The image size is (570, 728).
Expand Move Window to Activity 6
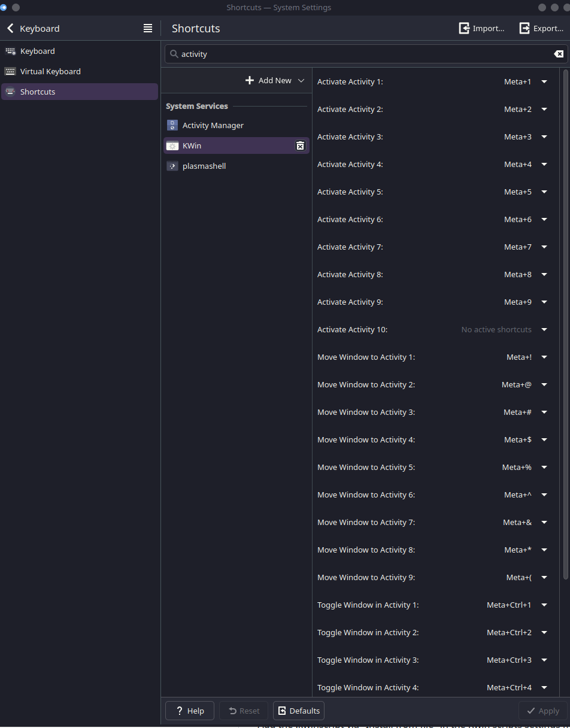544,495
